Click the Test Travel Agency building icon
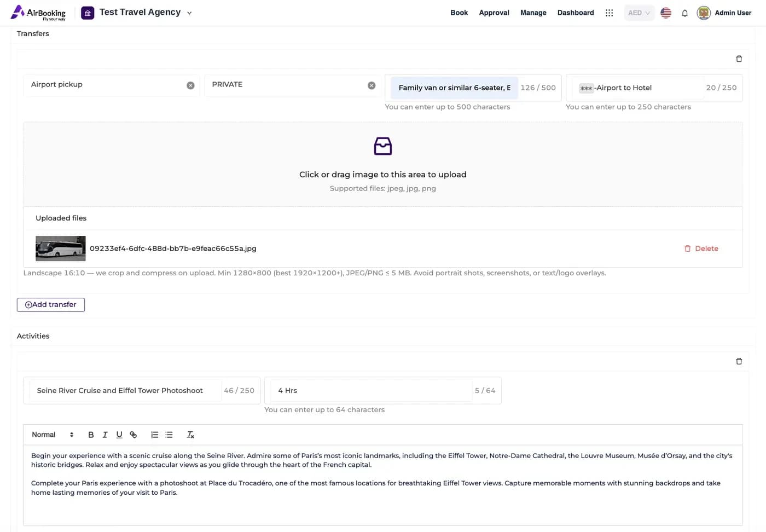This screenshot has width=766, height=532. (88, 13)
